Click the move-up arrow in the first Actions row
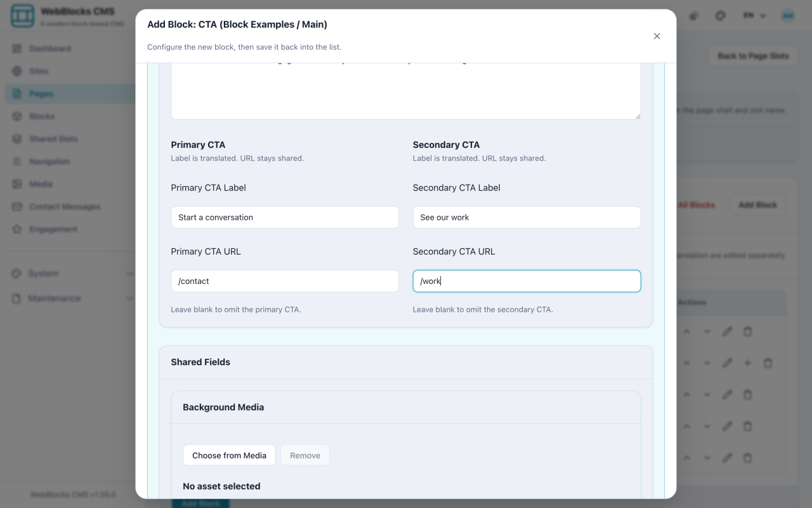This screenshot has height=508, width=812. [x=686, y=331]
